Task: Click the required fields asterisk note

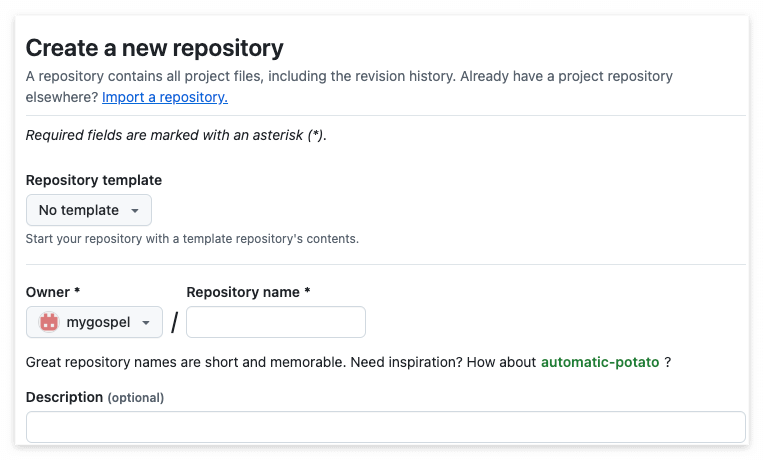Action: tap(176, 135)
